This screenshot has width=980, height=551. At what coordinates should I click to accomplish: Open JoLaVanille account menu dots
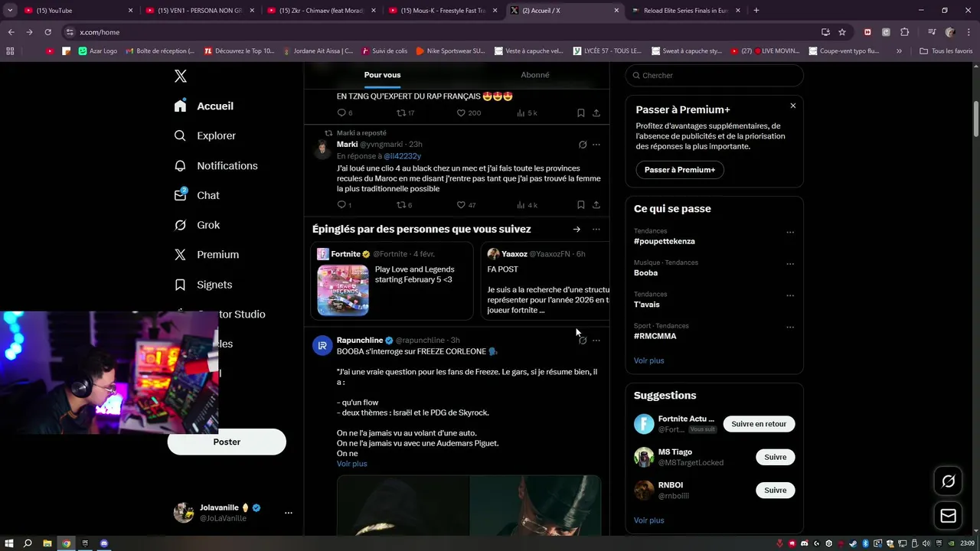[x=289, y=513]
